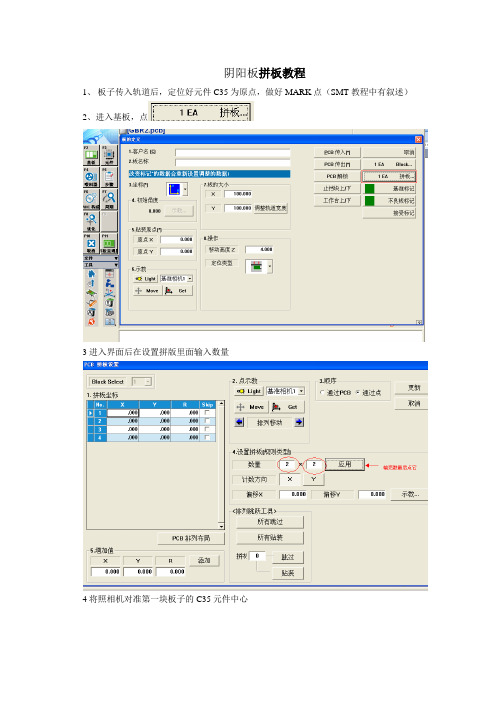Image resolution: width=496 pixels, height=702 pixels.
Task: Select the F8 sidebar icon
Action: coord(91,221)
